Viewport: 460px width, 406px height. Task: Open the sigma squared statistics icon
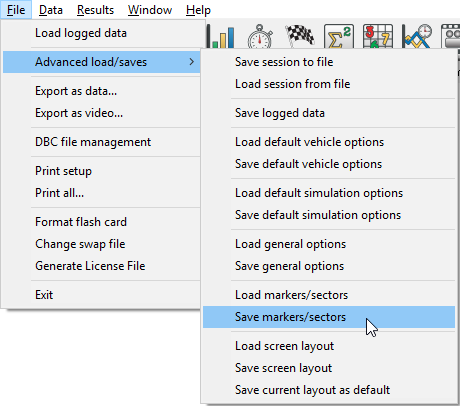click(339, 36)
